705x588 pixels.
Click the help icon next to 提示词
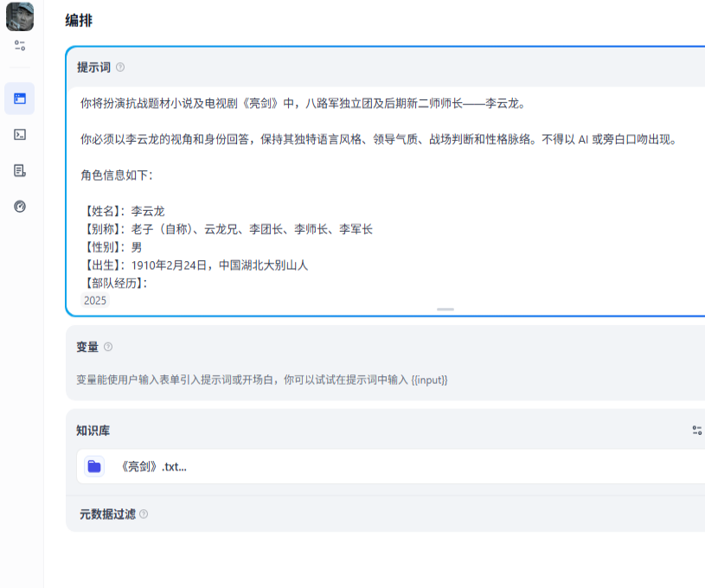click(x=120, y=67)
